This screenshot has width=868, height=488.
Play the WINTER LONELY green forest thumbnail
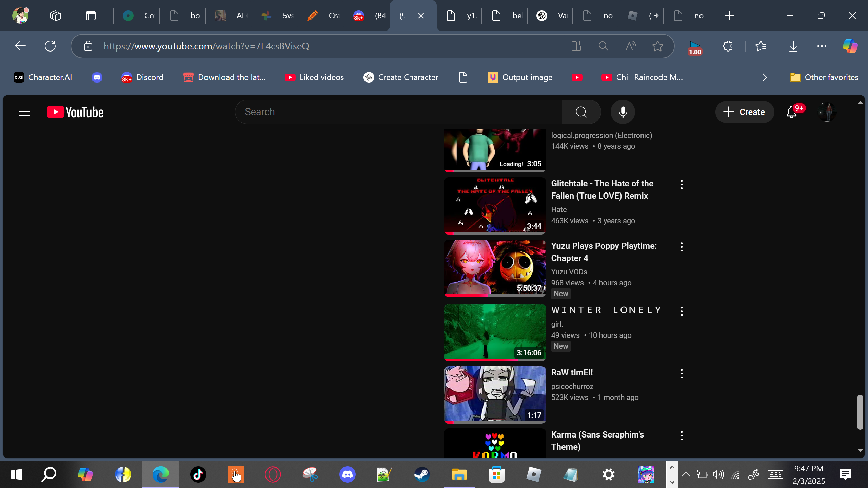[x=495, y=332]
